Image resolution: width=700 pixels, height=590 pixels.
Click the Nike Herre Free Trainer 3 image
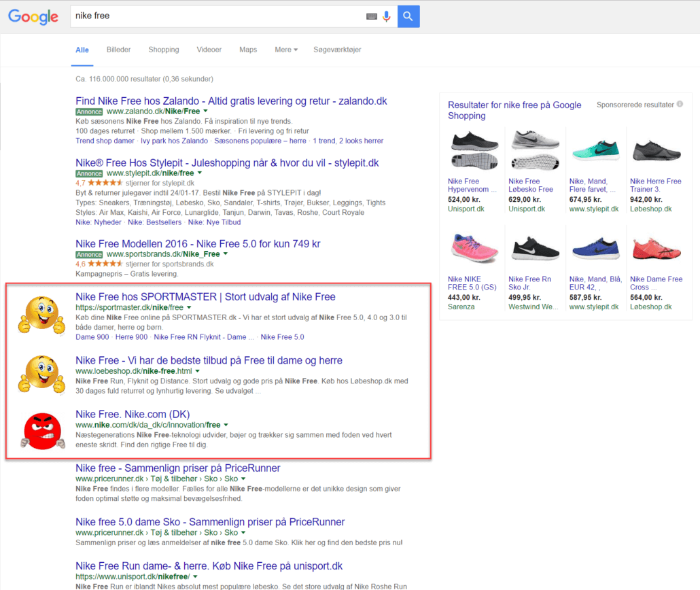[x=657, y=151]
